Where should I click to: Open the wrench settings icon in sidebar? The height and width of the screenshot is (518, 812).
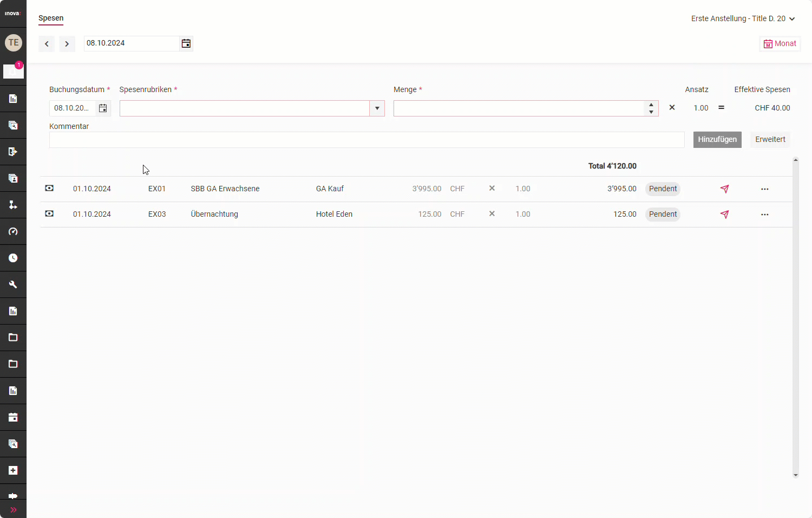pos(13,284)
